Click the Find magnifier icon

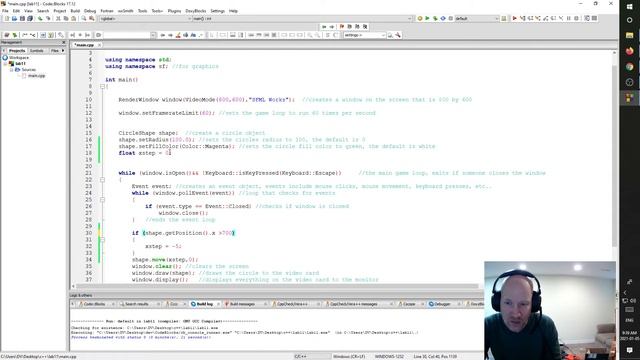coord(84,19)
